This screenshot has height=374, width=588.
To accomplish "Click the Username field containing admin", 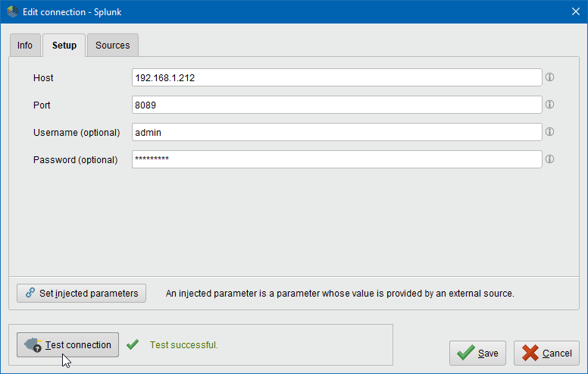I will click(336, 132).
